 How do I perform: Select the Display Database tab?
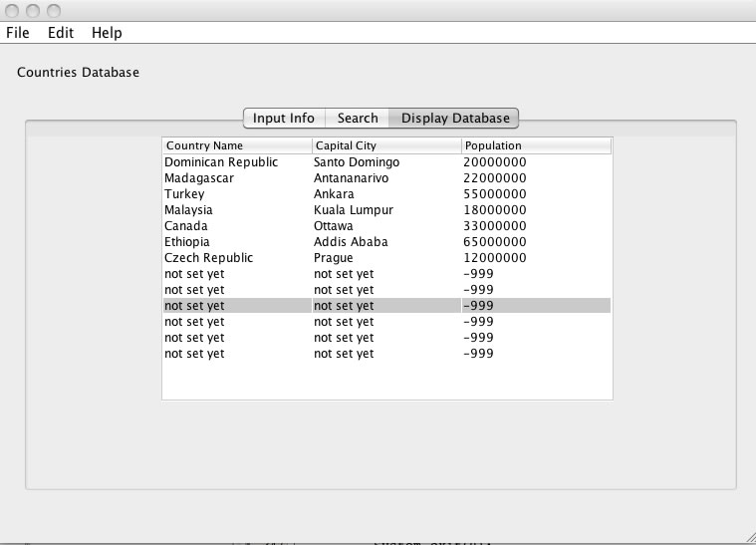(455, 118)
